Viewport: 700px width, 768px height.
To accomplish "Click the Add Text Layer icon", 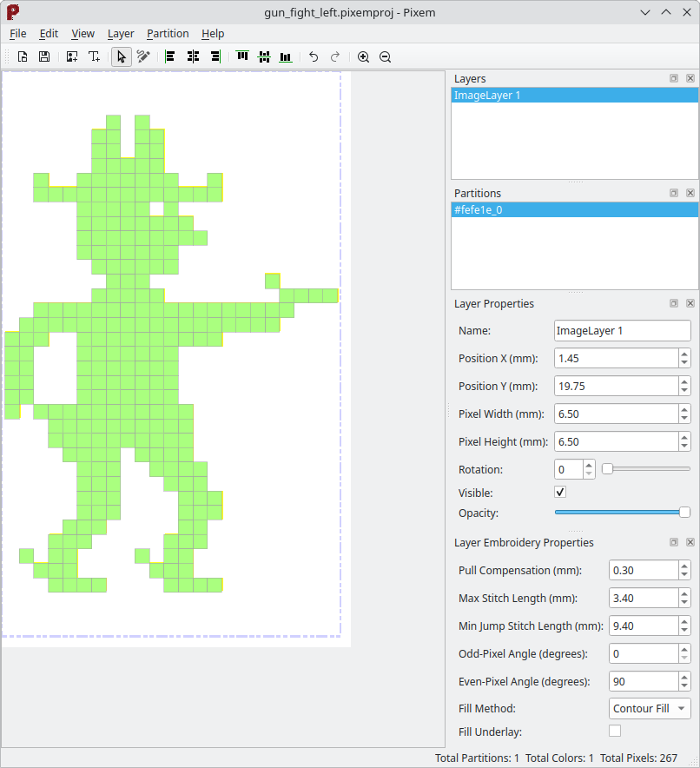I will [x=94, y=56].
